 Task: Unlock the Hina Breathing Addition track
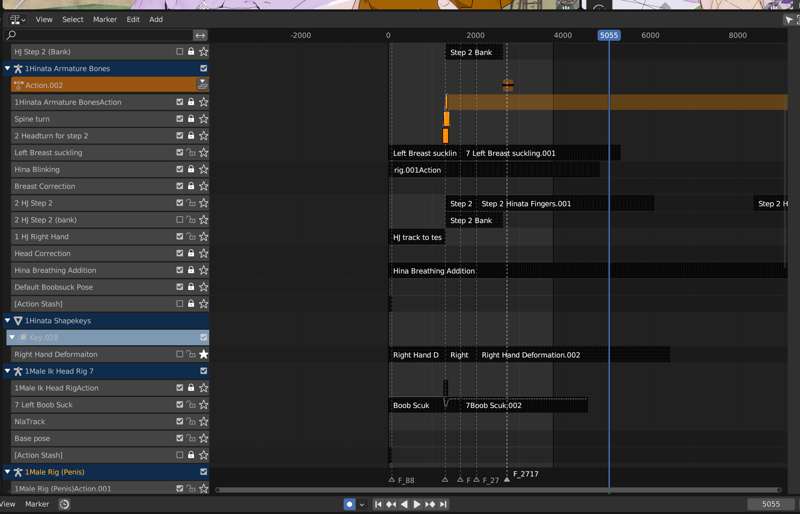tap(191, 270)
